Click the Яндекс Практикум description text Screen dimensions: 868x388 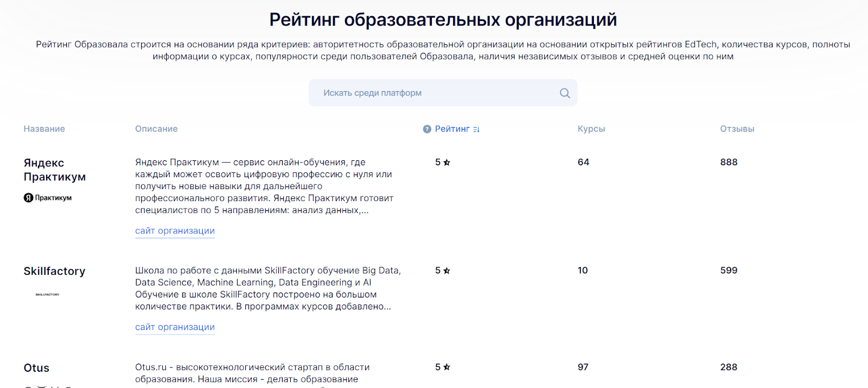[264, 186]
